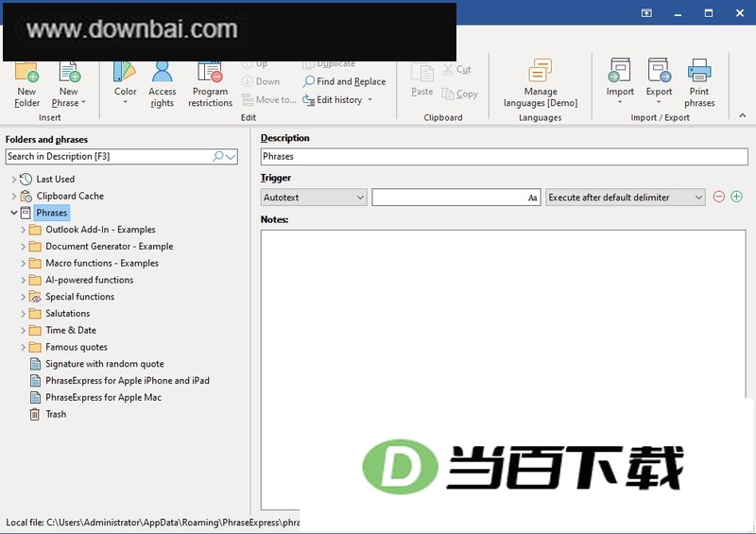
Task: Click the ribbon display options icon
Action: [646, 13]
